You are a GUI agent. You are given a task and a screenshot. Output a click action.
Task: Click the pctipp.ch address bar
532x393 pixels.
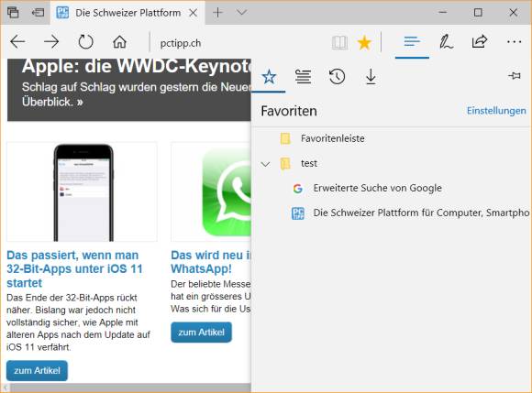(x=238, y=43)
